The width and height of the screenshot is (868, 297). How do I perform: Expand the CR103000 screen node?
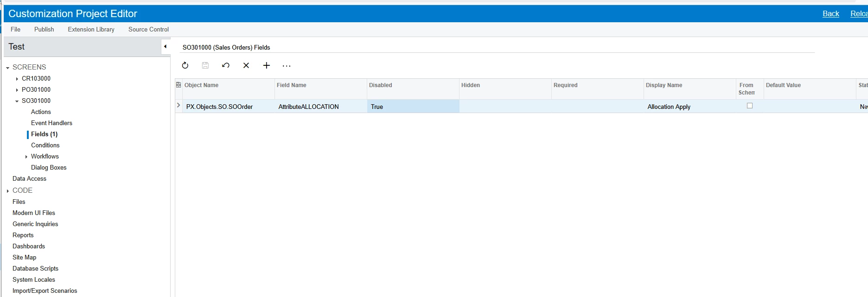coord(17,79)
